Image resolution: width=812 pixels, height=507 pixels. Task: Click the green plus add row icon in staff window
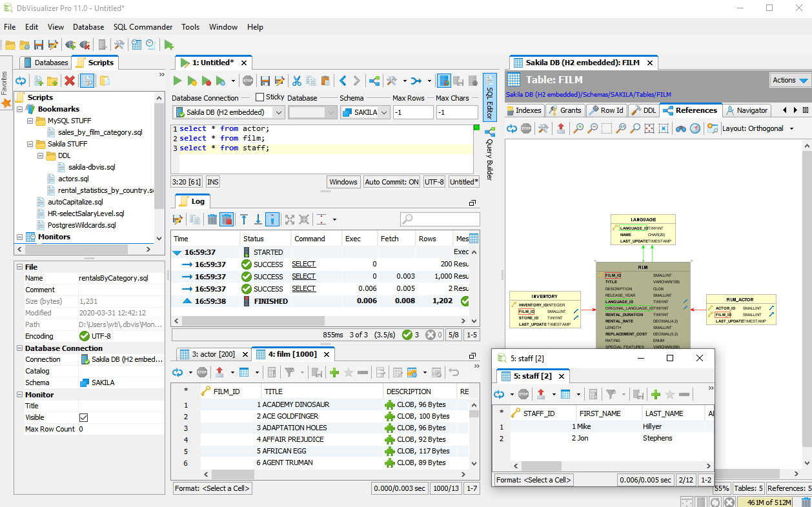(x=656, y=394)
